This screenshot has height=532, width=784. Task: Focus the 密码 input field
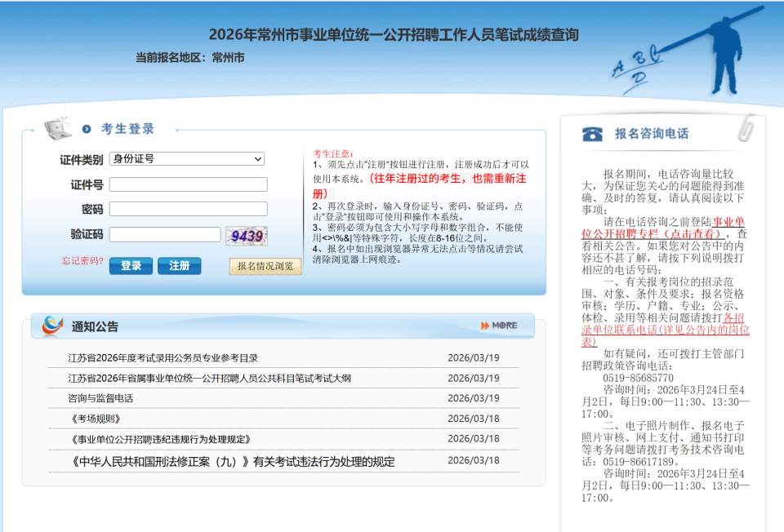point(189,209)
